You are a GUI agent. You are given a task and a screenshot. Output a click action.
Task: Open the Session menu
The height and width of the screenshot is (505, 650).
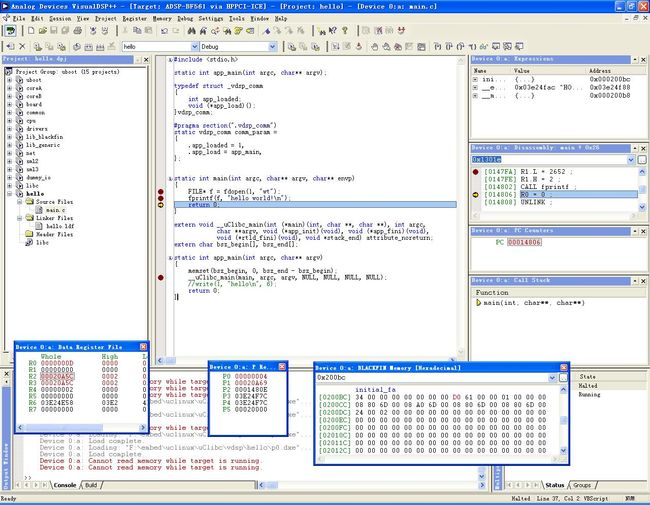click(x=60, y=19)
